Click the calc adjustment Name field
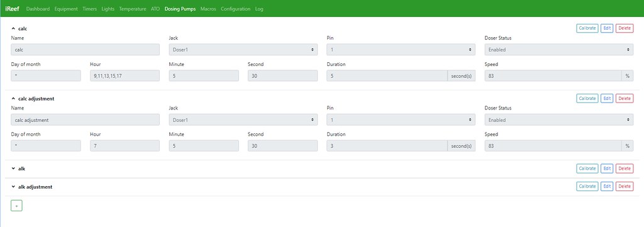The image size is (644, 227). coord(86,120)
